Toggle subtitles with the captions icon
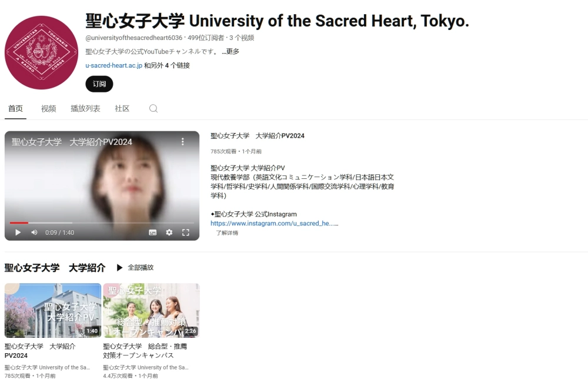Viewport: 588px width, 382px height. click(x=153, y=232)
